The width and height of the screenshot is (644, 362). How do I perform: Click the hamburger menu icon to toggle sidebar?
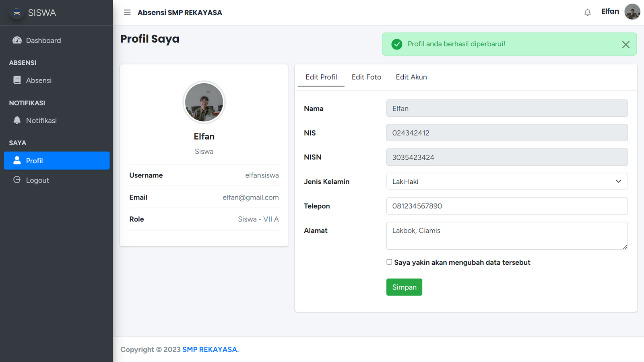click(127, 12)
